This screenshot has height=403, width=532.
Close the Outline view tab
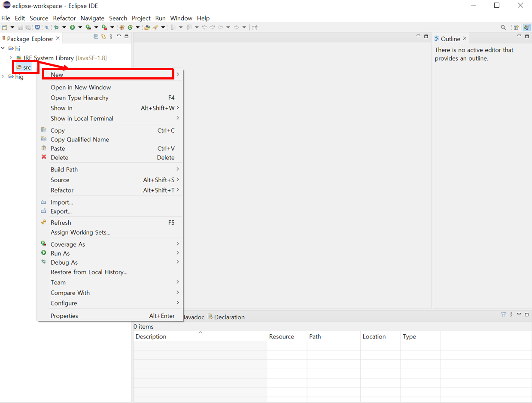point(465,38)
